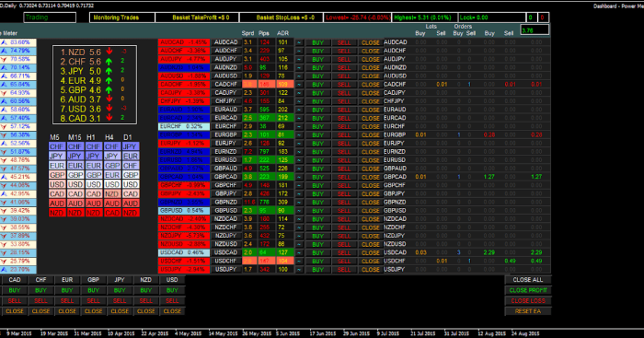Toggle the Monitoring Trades box
644x338 pixels.
(122, 17)
